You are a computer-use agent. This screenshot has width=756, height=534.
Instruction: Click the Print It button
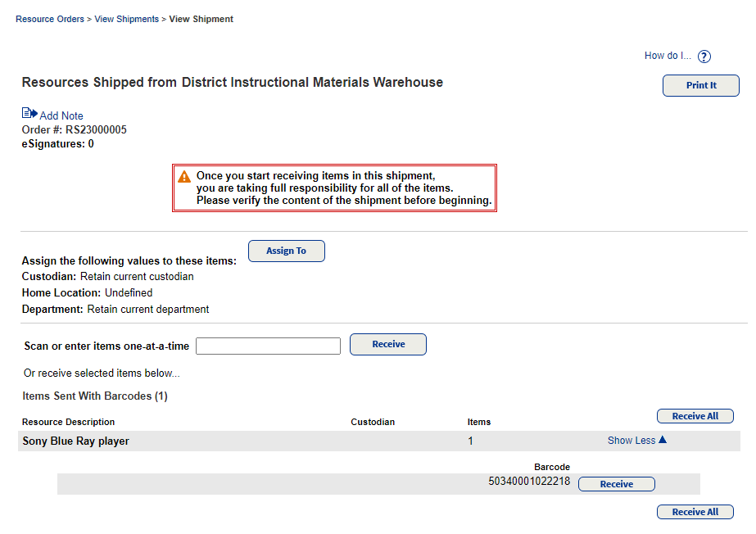tap(700, 85)
